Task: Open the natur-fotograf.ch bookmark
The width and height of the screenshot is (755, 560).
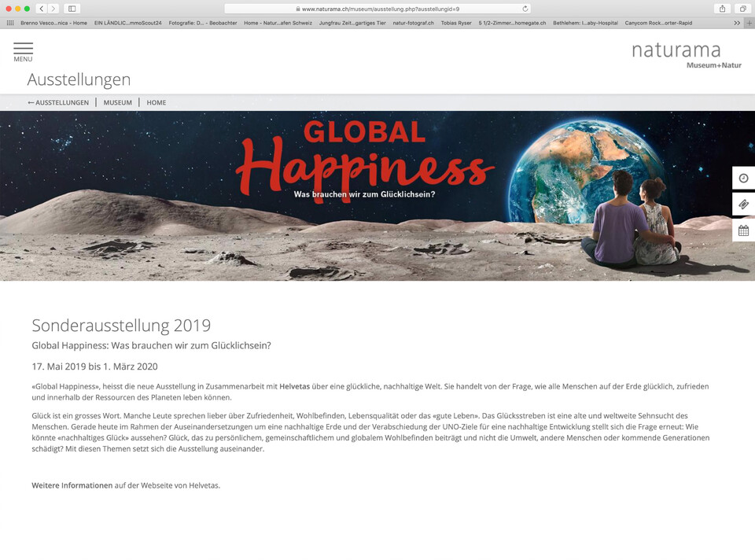Action: (x=413, y=23)
